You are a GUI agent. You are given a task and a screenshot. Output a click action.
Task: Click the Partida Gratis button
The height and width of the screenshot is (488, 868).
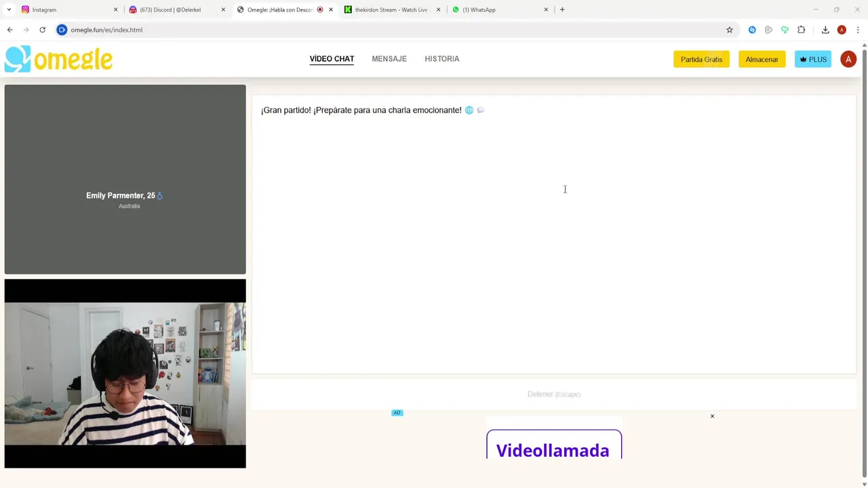[701, 59]
